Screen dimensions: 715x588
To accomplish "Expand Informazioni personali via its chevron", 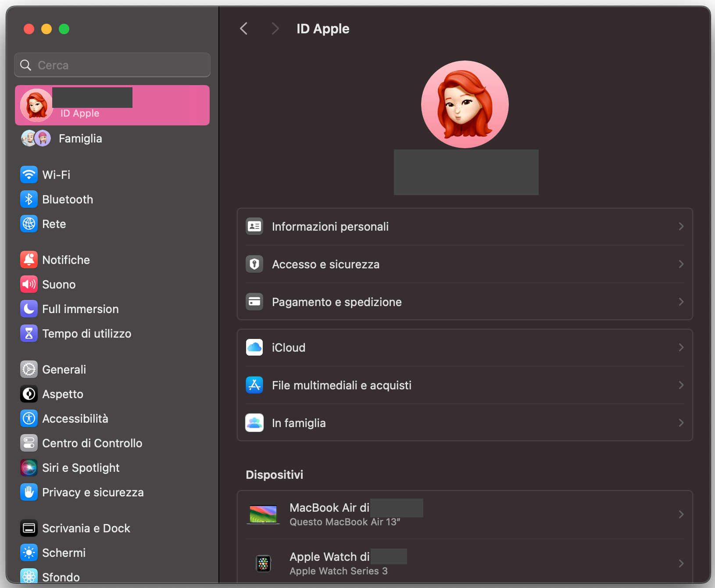I will pos(680,226).
